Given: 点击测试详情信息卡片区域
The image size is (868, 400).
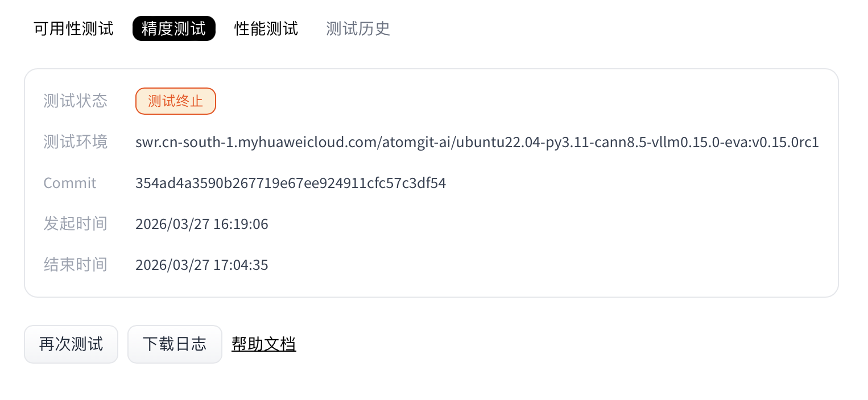Looking at the screenshot, I should tap(431, 182).
